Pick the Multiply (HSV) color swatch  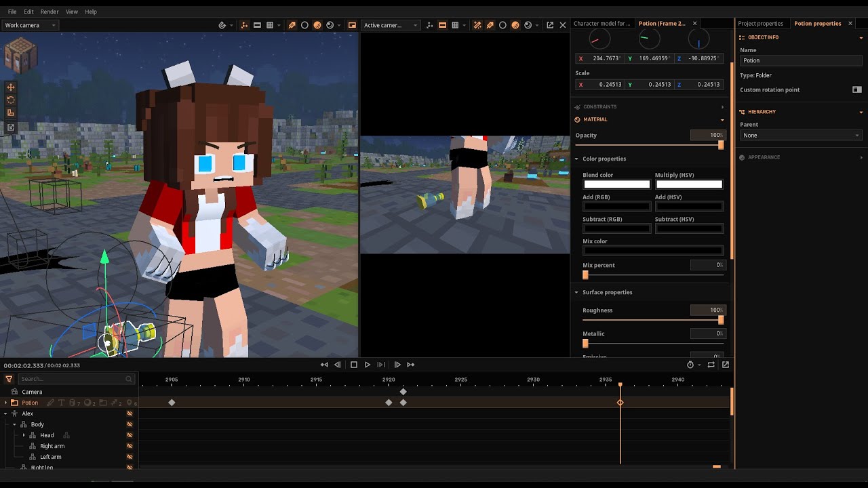click(x=689, y=184)
